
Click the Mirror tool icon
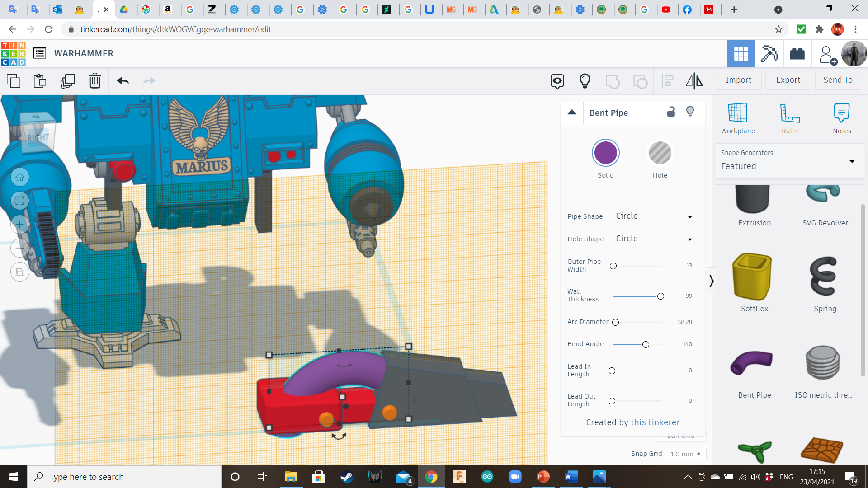click(694, 81)
